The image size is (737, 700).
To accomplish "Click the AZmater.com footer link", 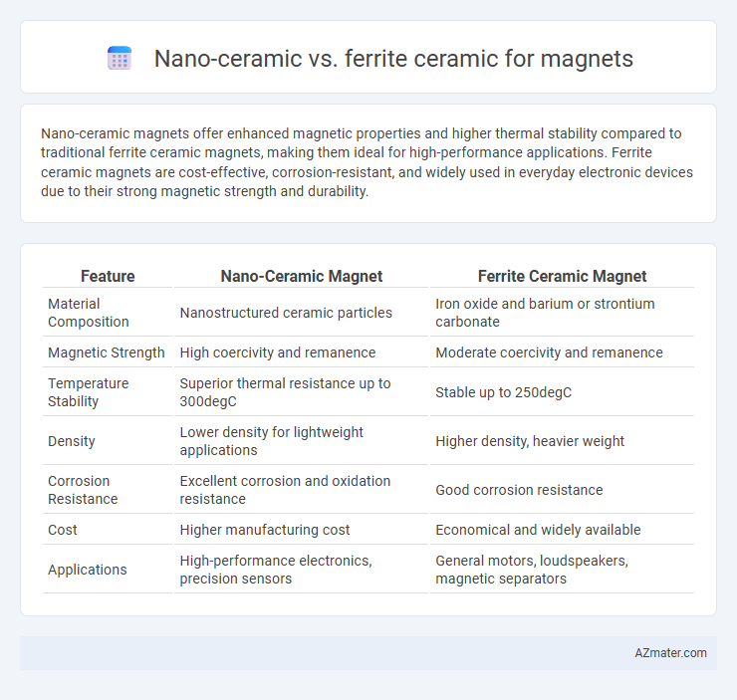I will (x=670, y=652).
